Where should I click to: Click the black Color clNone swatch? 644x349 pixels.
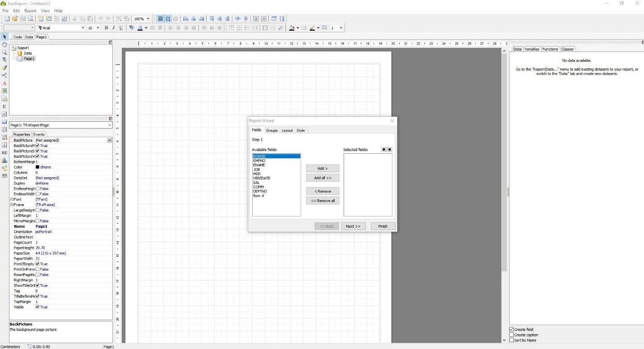point(37,167)
